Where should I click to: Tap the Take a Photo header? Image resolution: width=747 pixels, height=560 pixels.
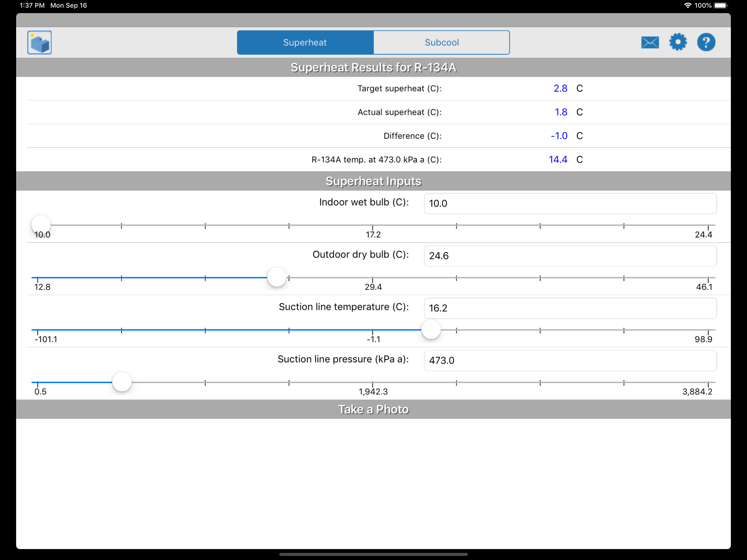(x=373, y=409)
